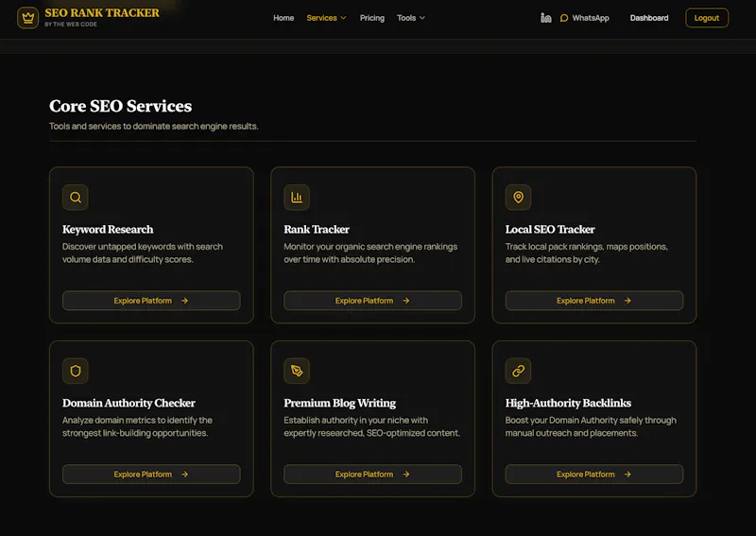
Task: Click the High-Authority Backlinks card title
Action: 568,403
